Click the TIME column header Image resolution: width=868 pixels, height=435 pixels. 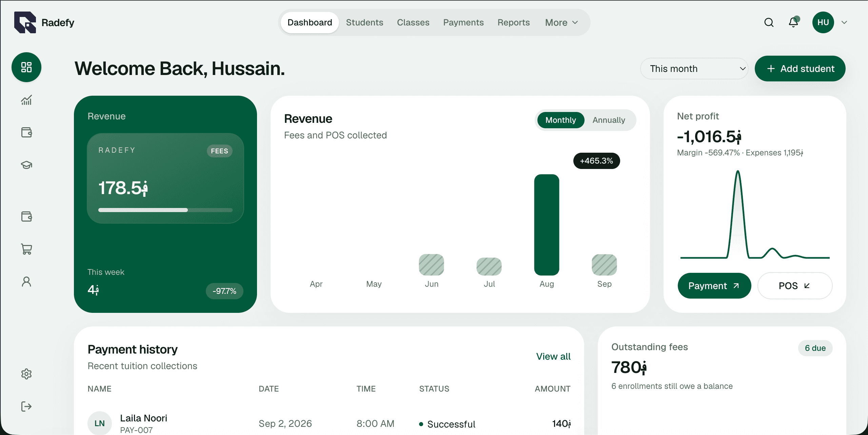[x=366, y=389]
